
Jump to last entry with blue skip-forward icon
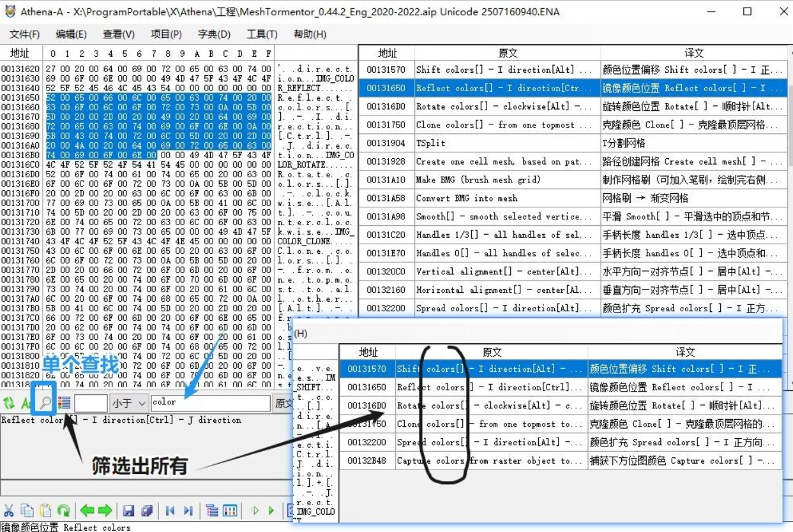(188, 510)
